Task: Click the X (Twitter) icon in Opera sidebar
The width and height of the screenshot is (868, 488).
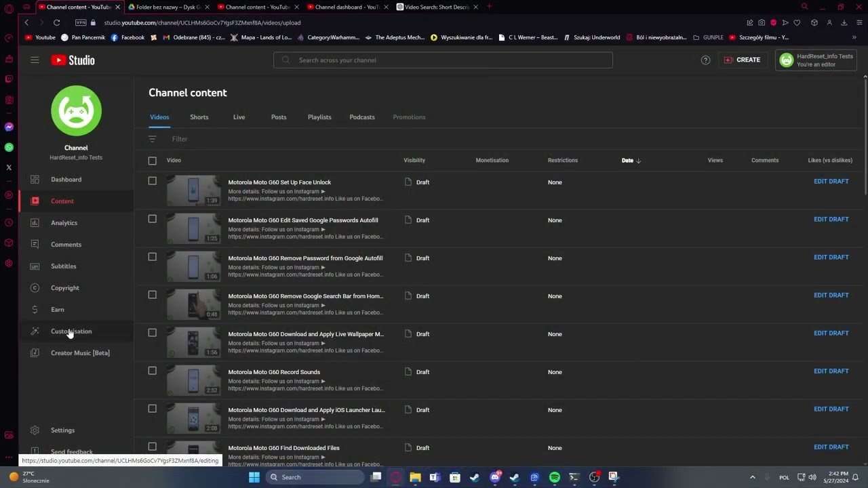Action: coord(9,167)
